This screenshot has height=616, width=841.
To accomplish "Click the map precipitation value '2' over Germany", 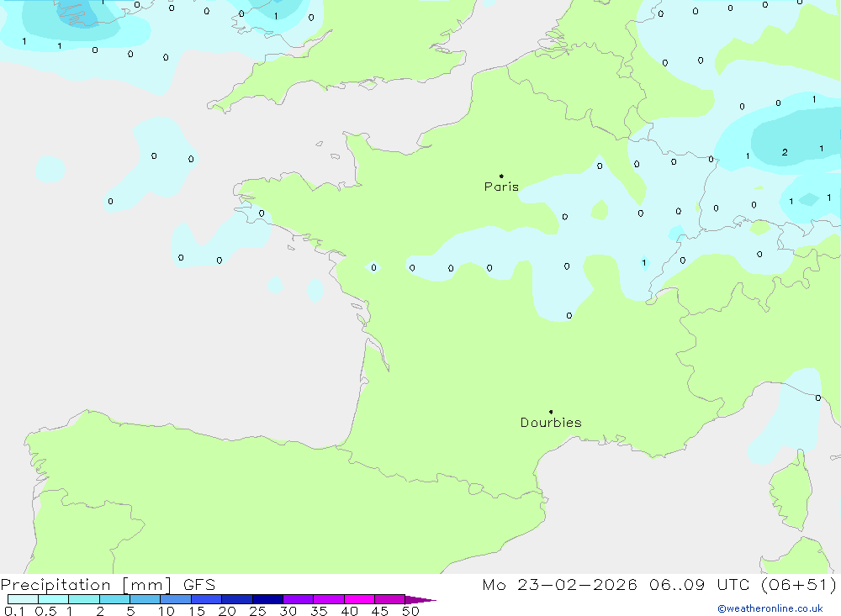I will pyautogui.click(x=785, y=152).
